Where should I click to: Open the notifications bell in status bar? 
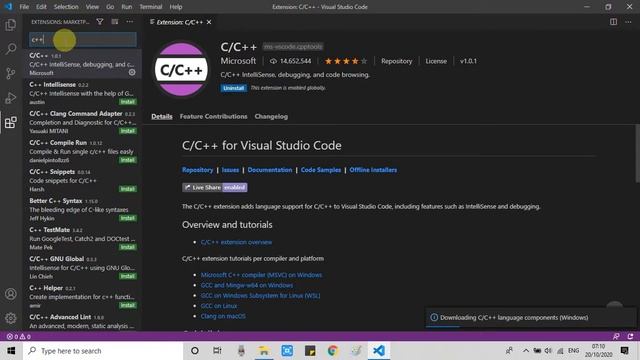(630, 336)
